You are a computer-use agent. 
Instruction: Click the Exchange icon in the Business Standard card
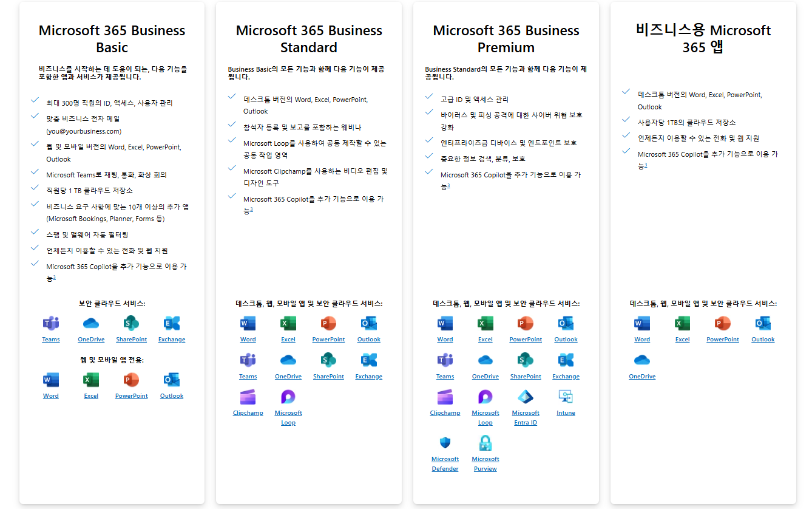[369, 360]
